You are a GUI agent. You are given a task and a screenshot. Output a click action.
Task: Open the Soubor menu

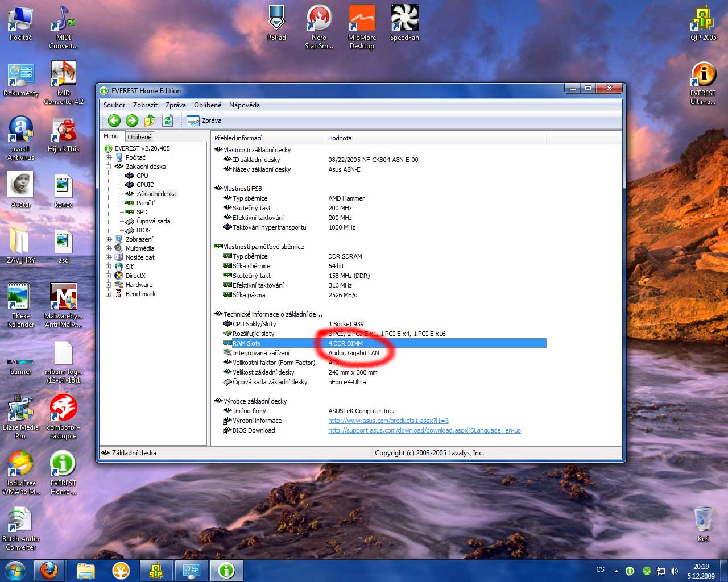[114, 105]
